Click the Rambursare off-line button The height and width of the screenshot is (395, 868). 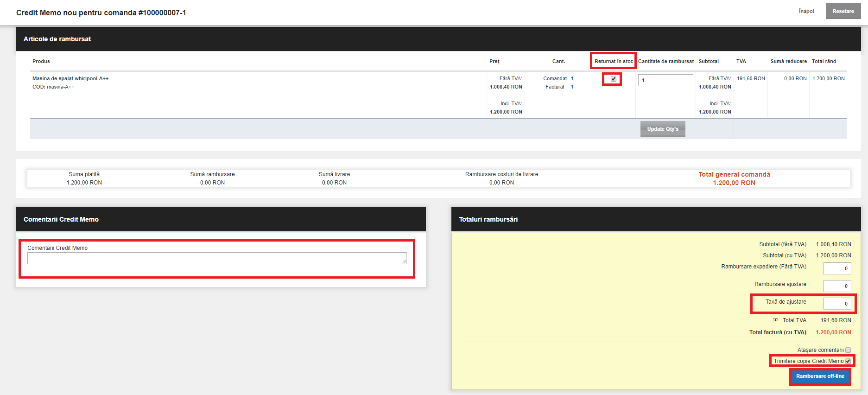(x=820, y=376)
